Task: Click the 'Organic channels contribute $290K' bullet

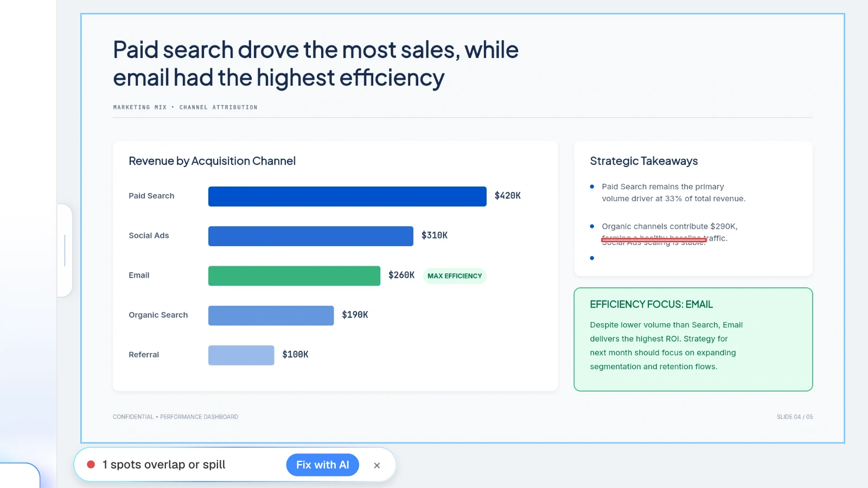Action: [669, 232]
